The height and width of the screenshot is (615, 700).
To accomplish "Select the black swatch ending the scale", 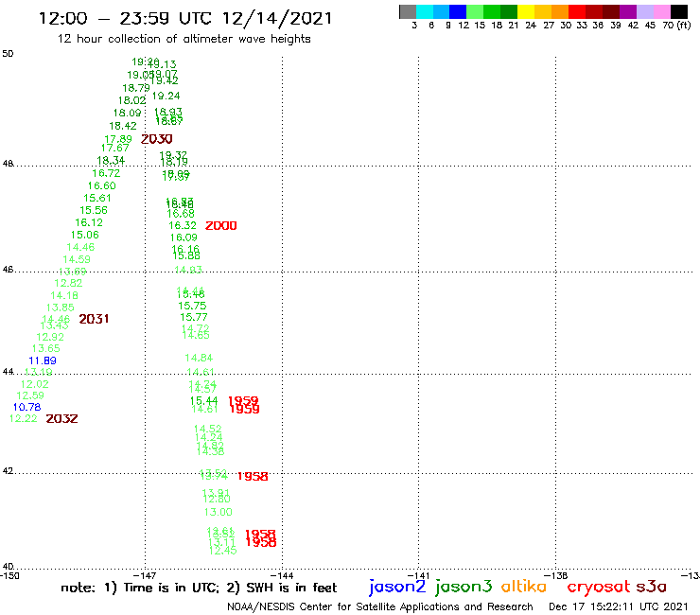I will (x=679, y=11).
